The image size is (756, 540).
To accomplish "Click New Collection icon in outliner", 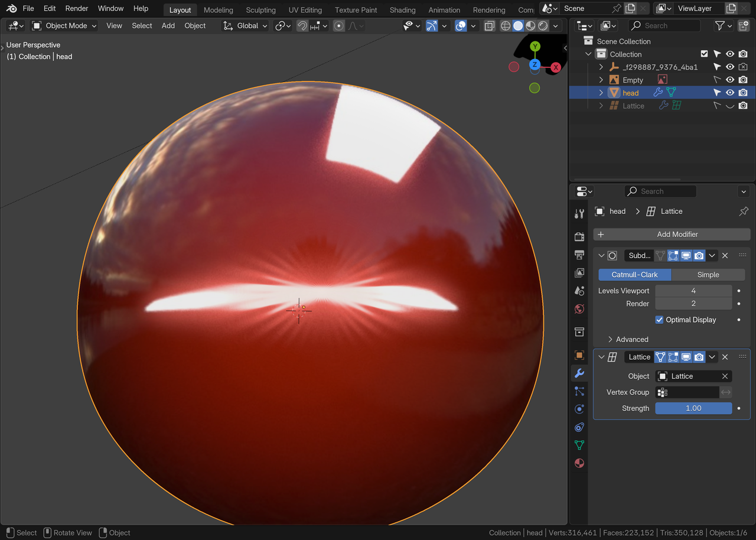I will coord(744,26).
